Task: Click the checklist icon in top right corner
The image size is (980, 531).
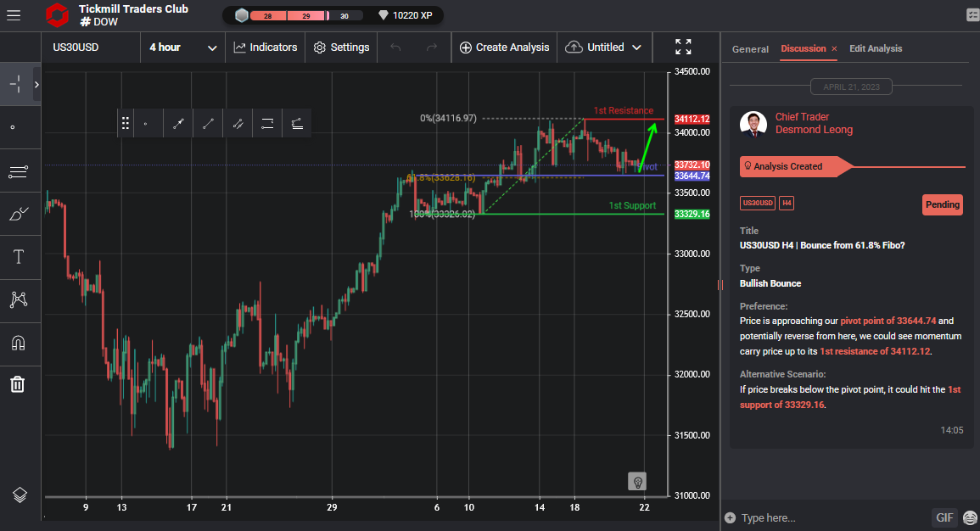Action: (972, 15)
